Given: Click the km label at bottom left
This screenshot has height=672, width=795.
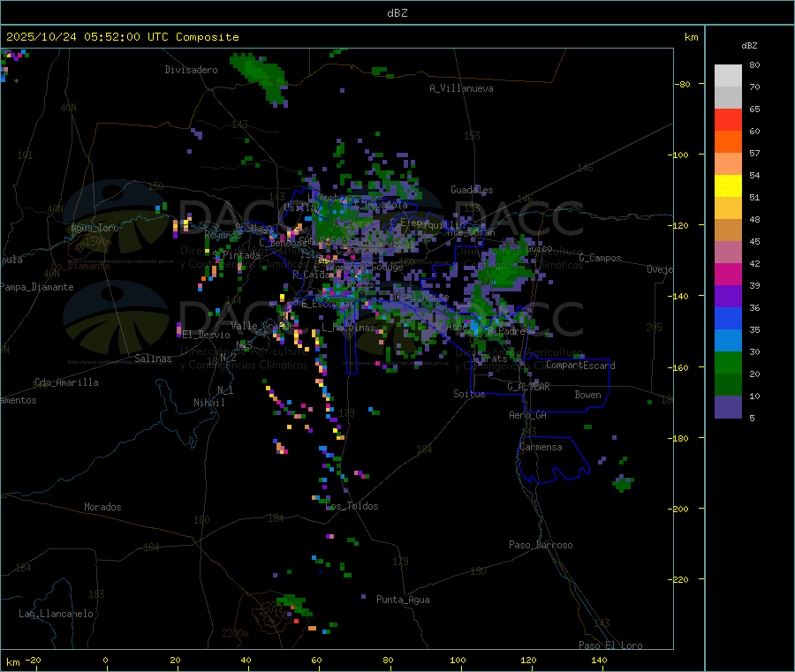Looking at the screenshot, I should coord(13,662).
